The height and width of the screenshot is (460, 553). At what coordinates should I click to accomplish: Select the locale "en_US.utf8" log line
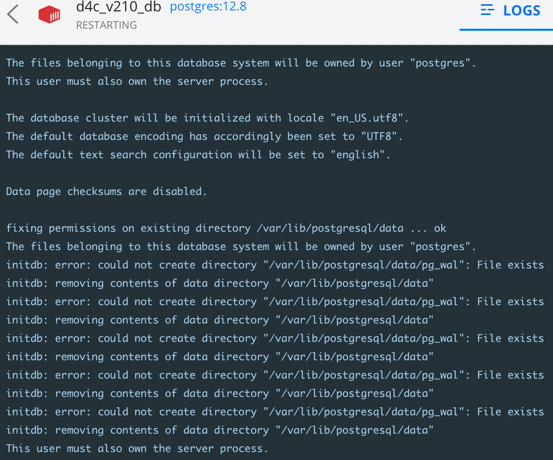207,118
